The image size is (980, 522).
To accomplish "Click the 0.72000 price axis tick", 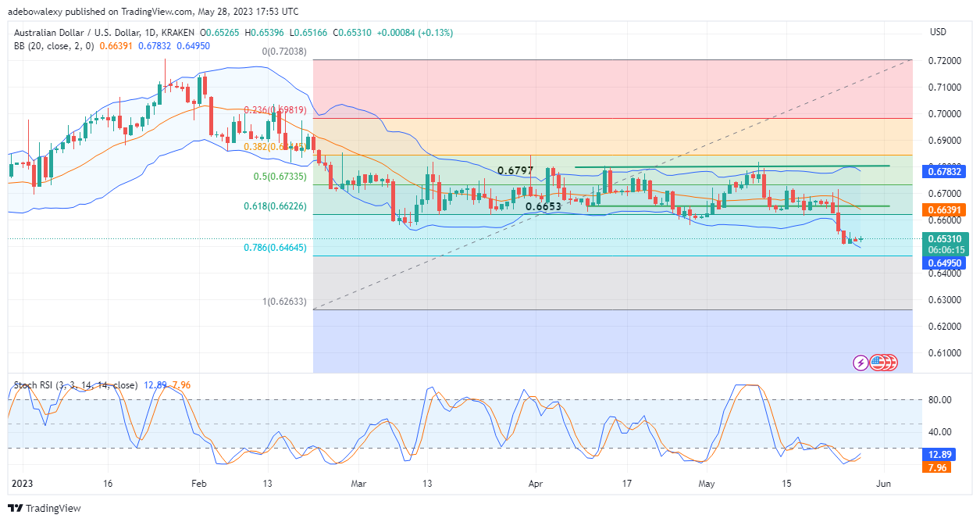I will click(944, 61).
